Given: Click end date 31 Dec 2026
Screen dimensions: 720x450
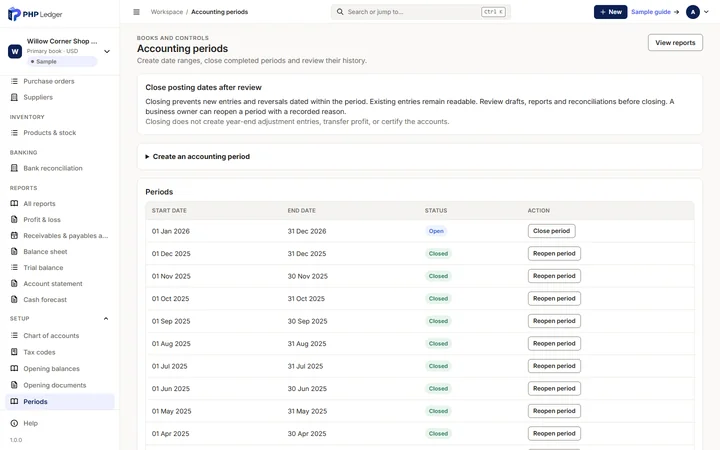Looking at the screenshot, I should pyautogui.click(x=307, y=231).
